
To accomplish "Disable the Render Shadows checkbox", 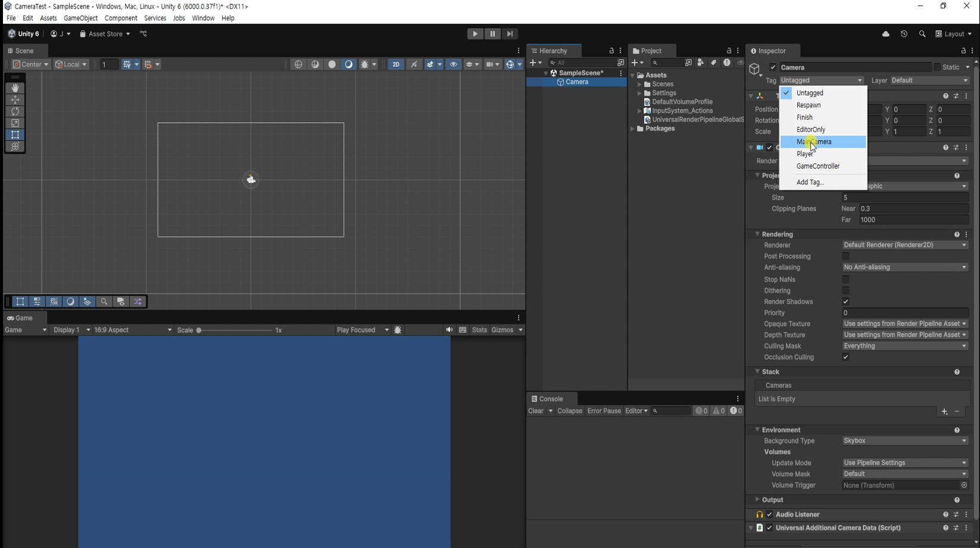I will 845,302.
